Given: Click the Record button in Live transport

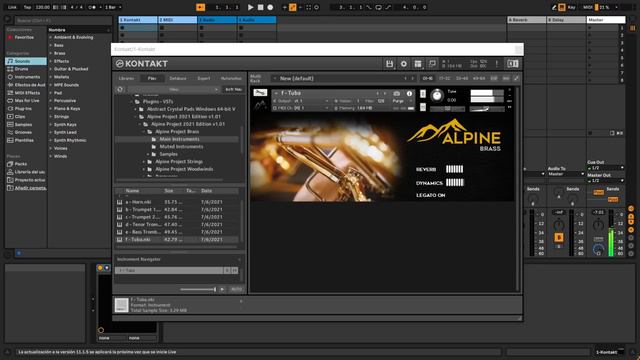Looking at the screenshot, I should tap(270, 7).
